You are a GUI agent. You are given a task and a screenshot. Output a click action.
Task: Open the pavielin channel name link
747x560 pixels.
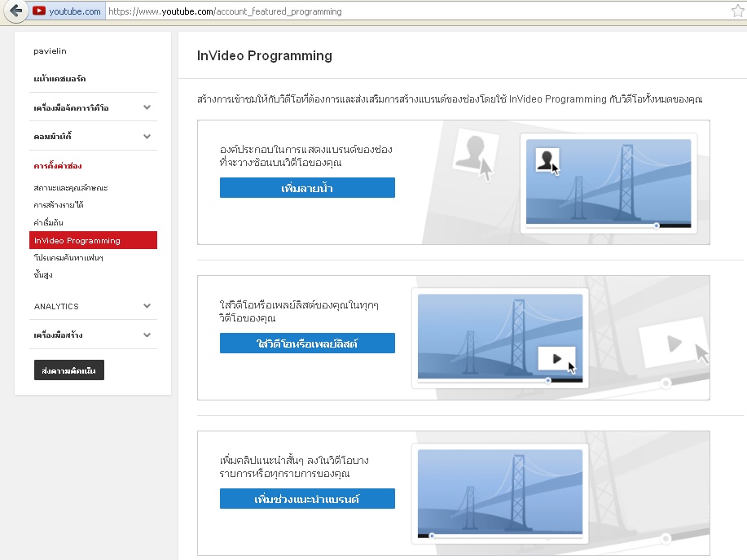(x=50, y=51)
